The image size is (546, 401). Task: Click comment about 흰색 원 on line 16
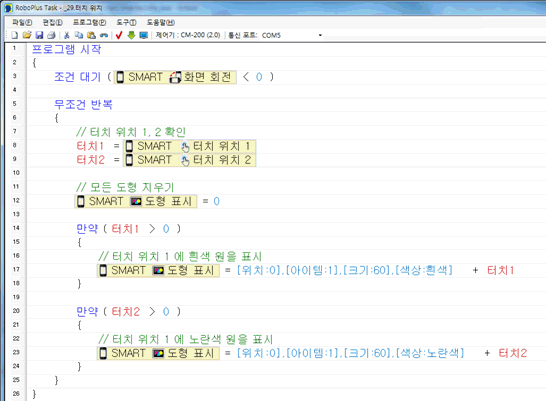tap(180, 257)
